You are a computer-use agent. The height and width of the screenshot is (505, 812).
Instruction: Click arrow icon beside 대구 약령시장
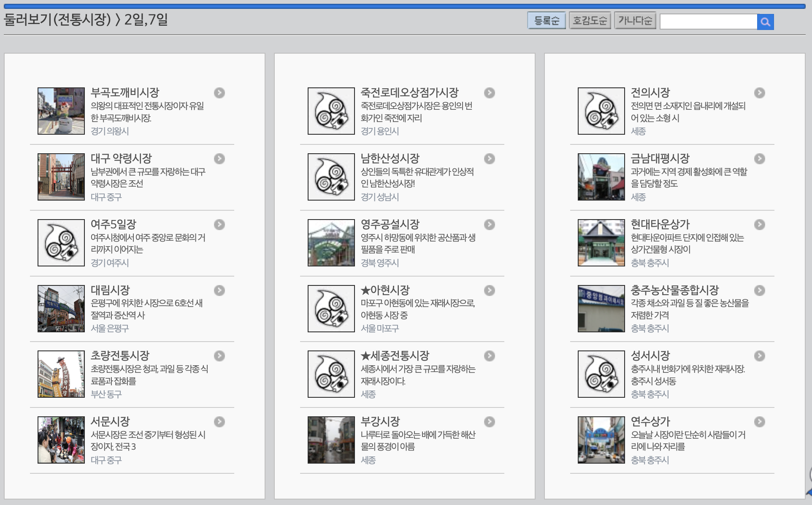(x=219, y=159)
